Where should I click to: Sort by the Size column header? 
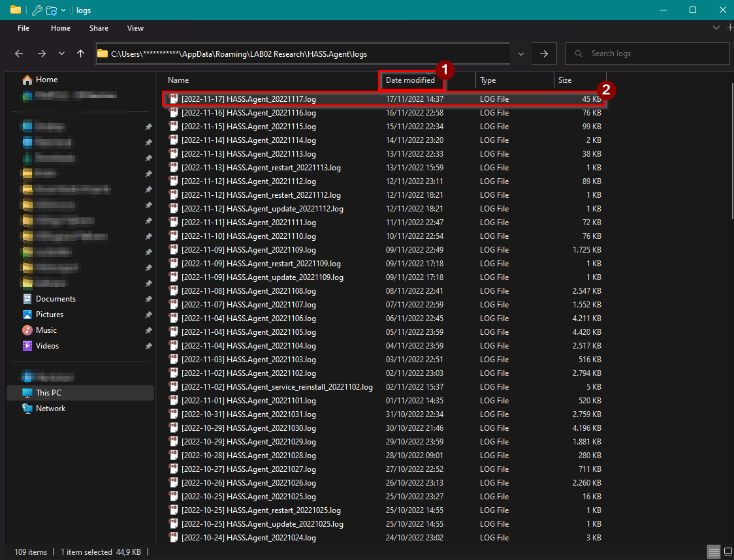(565, 80)
